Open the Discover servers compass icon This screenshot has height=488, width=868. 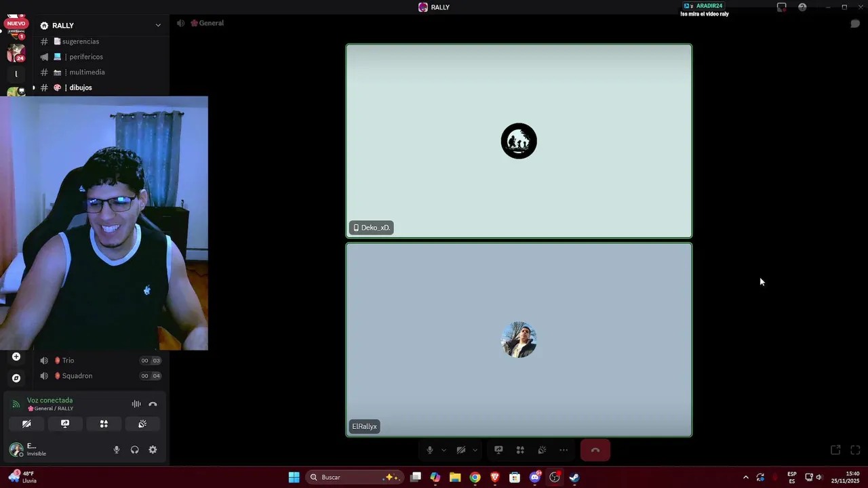click(x=16, y=378)
